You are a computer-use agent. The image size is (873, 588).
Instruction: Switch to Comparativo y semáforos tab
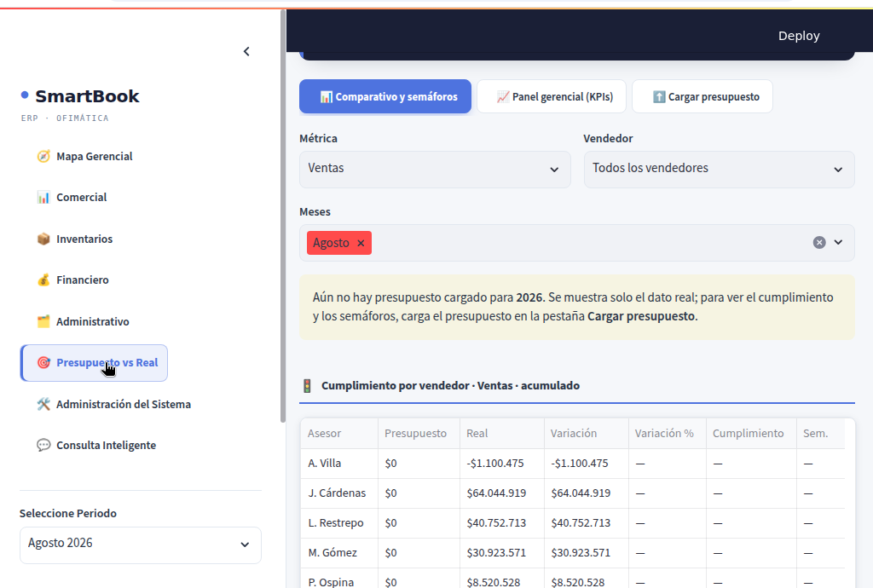click(385, 97)
